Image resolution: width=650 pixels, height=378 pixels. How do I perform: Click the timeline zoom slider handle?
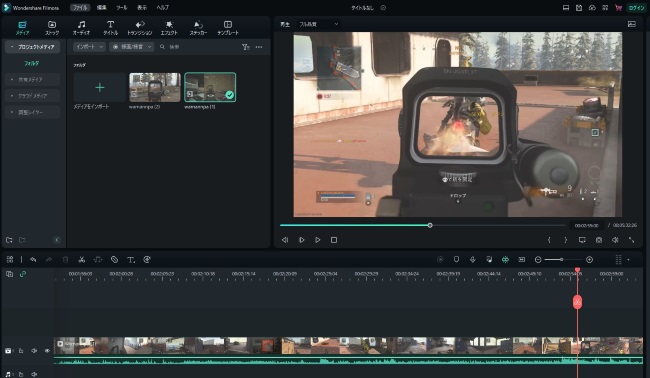tap(561, 259)
